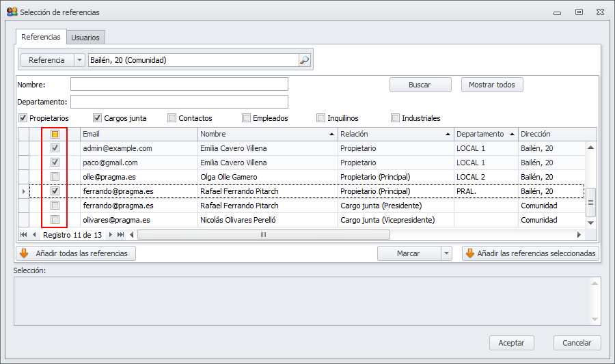
Task: Click the header select-all checkbox icon
Action: click(55, 134)
